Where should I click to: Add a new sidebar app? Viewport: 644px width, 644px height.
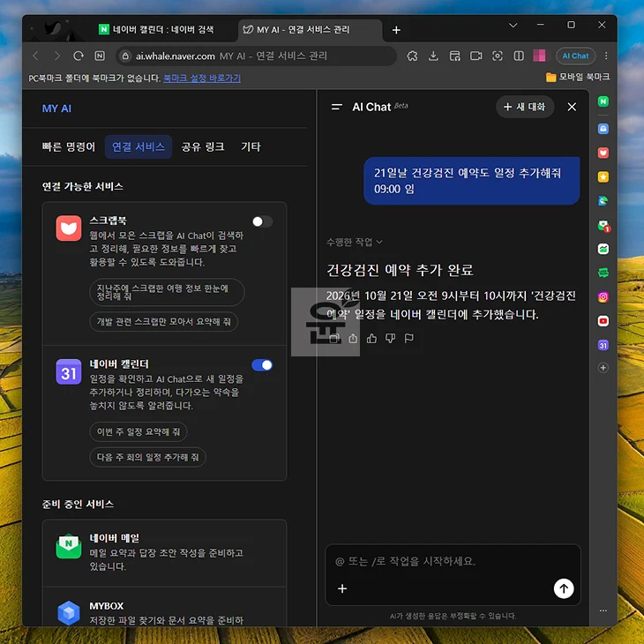point(603,368)
